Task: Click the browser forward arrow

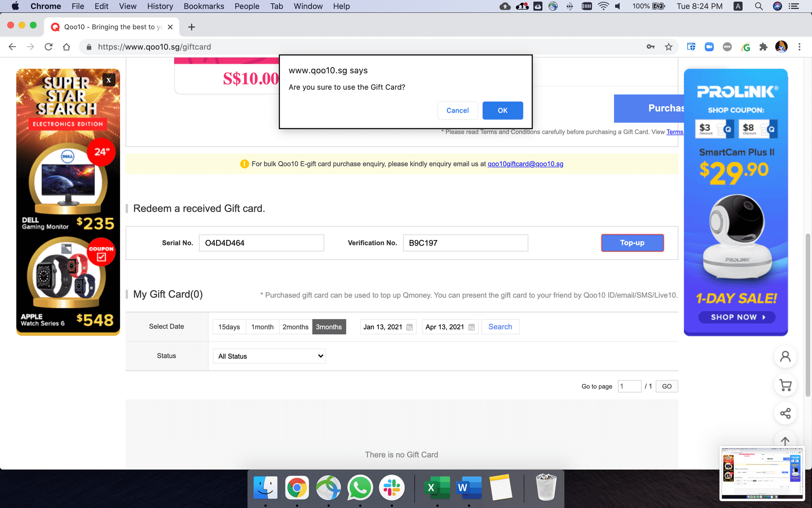Action: click(30, 47)
